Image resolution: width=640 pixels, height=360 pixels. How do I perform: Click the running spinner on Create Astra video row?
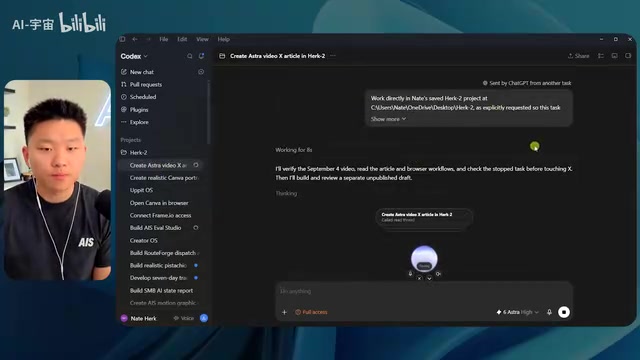point(196,165)
